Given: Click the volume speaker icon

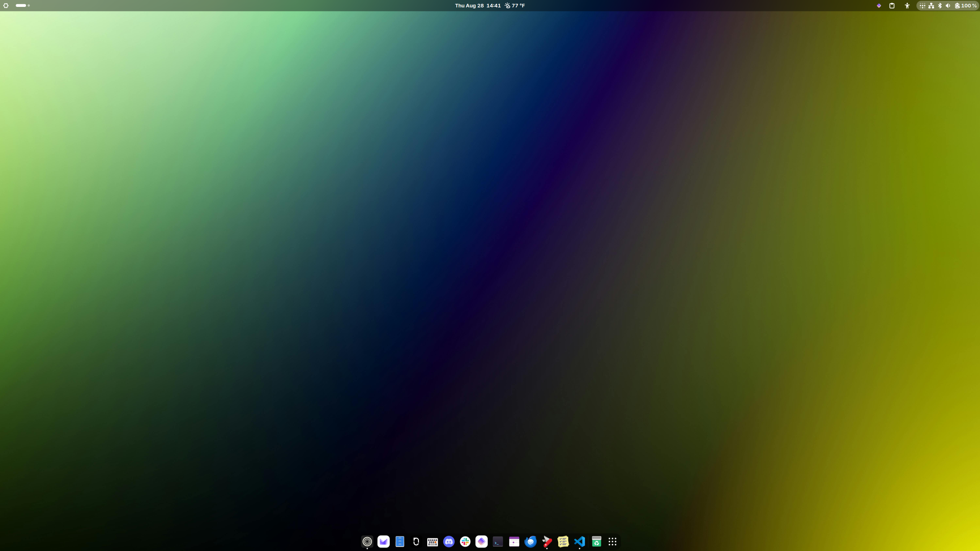Looking at the screenshot, I should pyautogui.click(x=948, y=5).
